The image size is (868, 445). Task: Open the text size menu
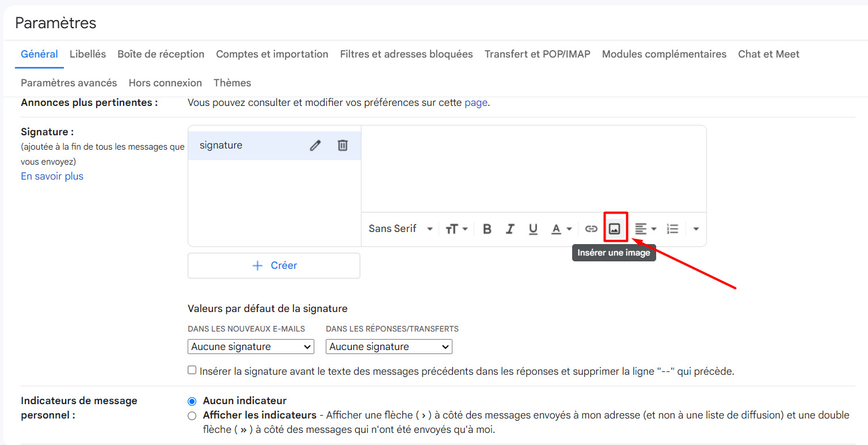pyautogui.click(x=456, y=229)
